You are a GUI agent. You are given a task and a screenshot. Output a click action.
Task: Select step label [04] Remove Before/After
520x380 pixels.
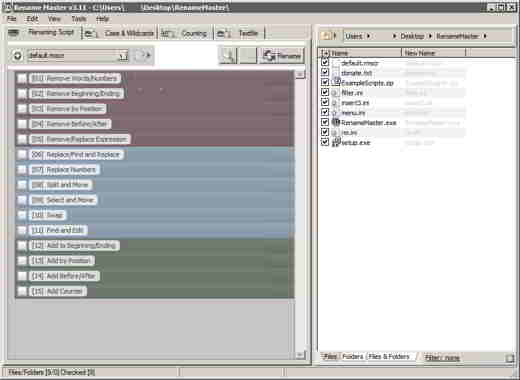coord(70,124)
